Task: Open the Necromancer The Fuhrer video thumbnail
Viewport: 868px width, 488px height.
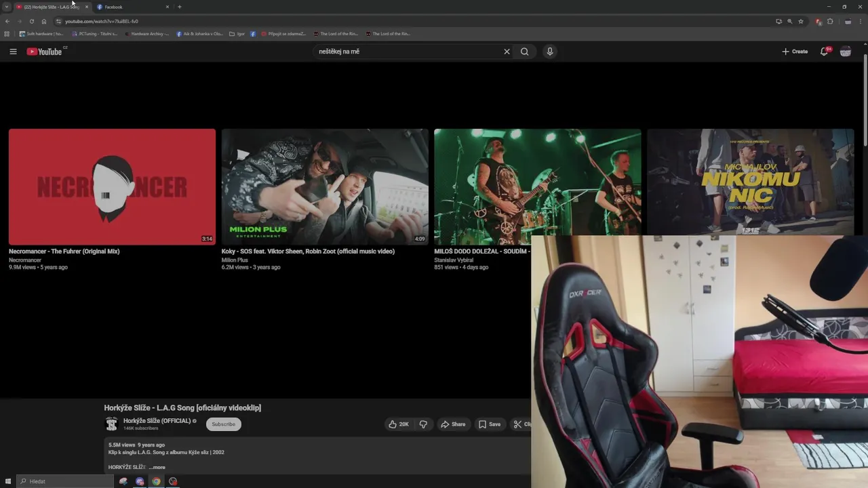Action: tap(112, 186)
